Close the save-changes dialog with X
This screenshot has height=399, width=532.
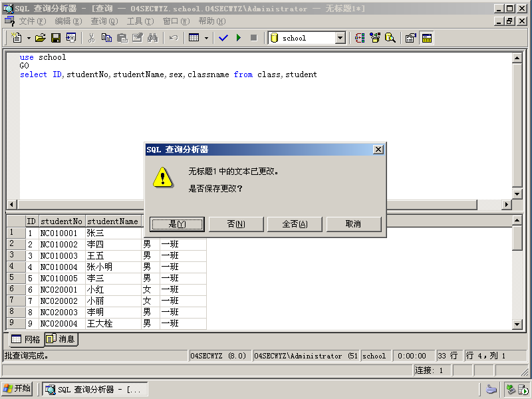point(378,150)
